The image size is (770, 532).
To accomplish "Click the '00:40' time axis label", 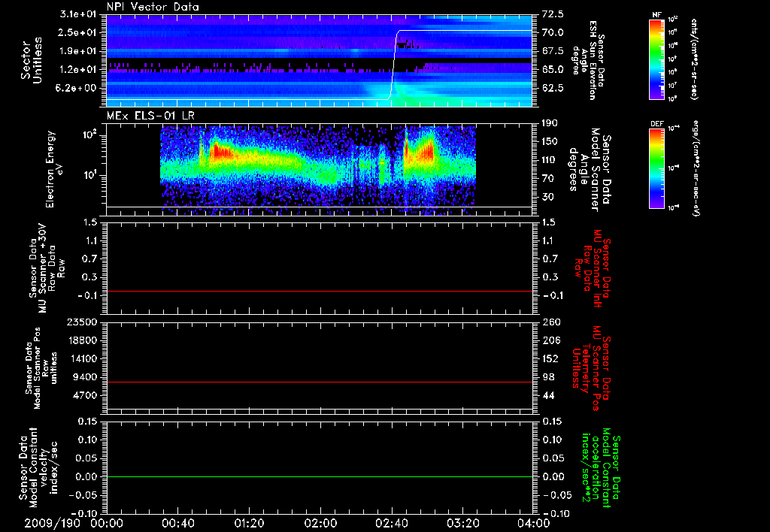I will (x=177, y=523).
